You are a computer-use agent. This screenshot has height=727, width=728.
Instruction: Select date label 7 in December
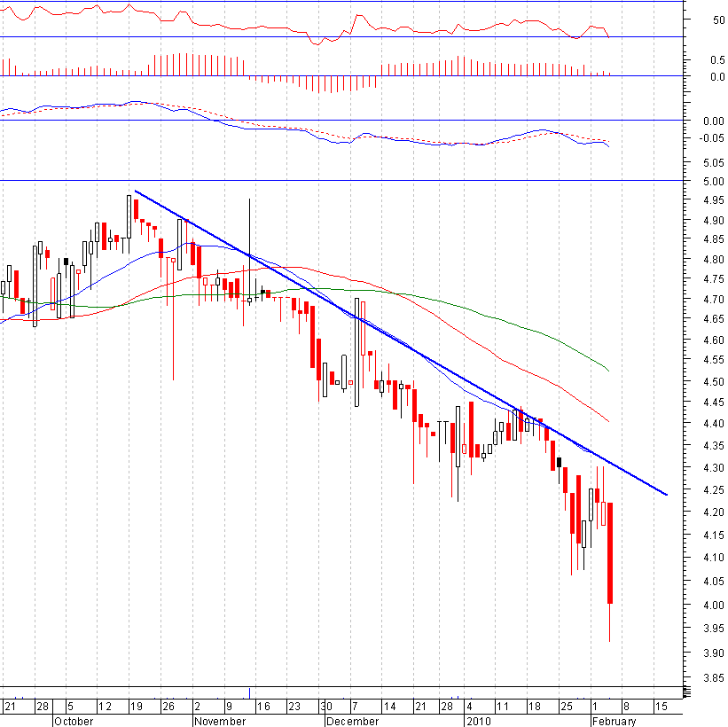[356, 707]
